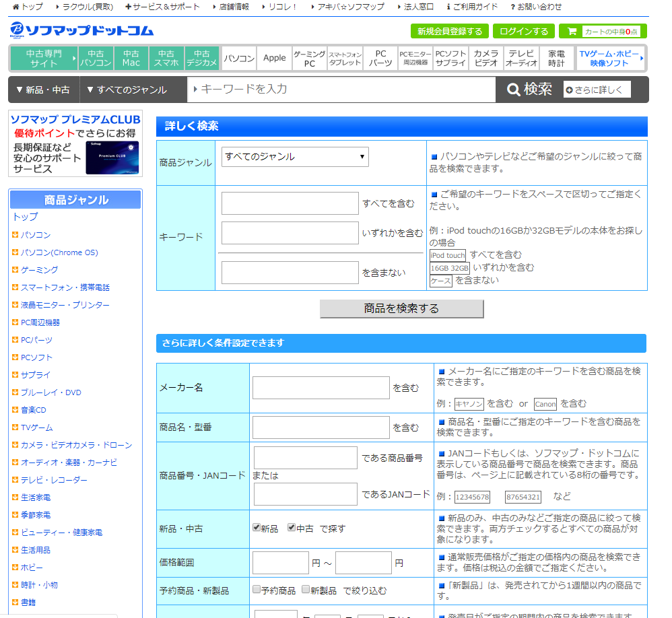The image size is (672, 618).
Task: Click the info icon for ご利用ガイド
Action: (x=448, y=7)
